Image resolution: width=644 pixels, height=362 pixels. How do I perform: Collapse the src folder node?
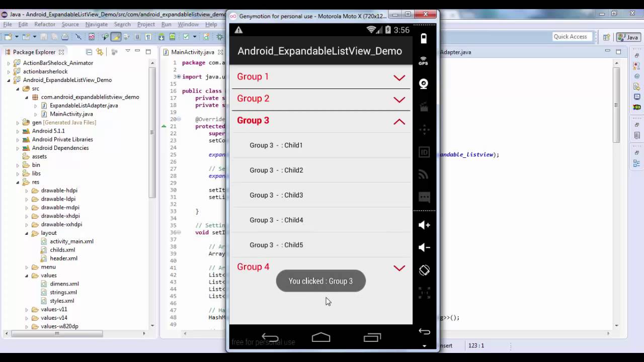(x=18, y=89)
